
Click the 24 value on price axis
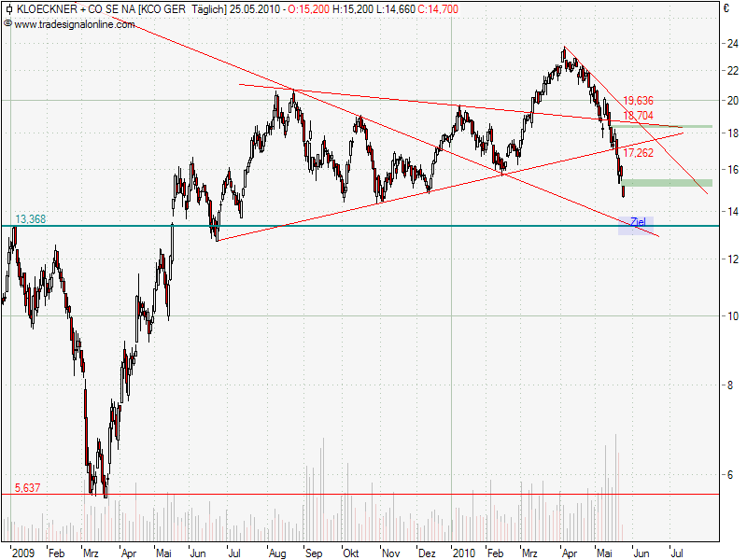733,43
